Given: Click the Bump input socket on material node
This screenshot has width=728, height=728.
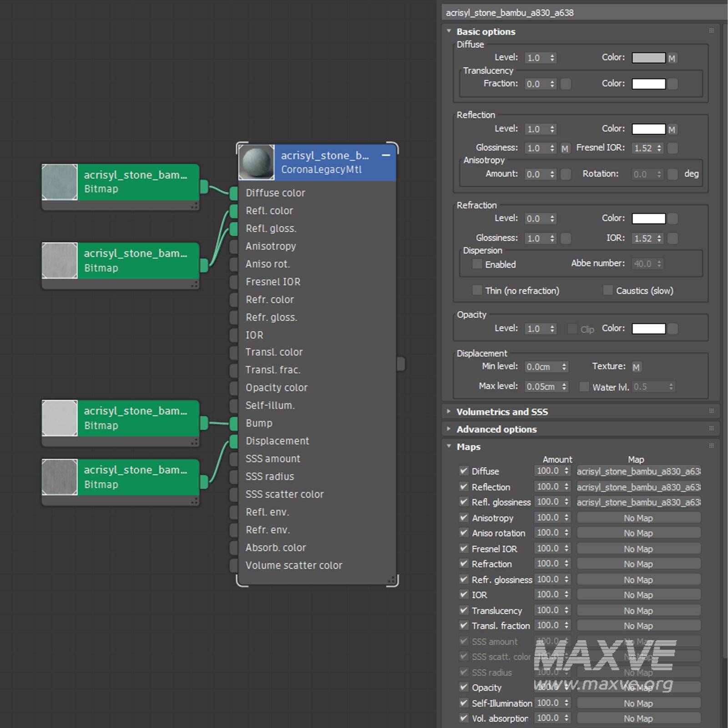Looking at the screenshot, I should (233, 423).
